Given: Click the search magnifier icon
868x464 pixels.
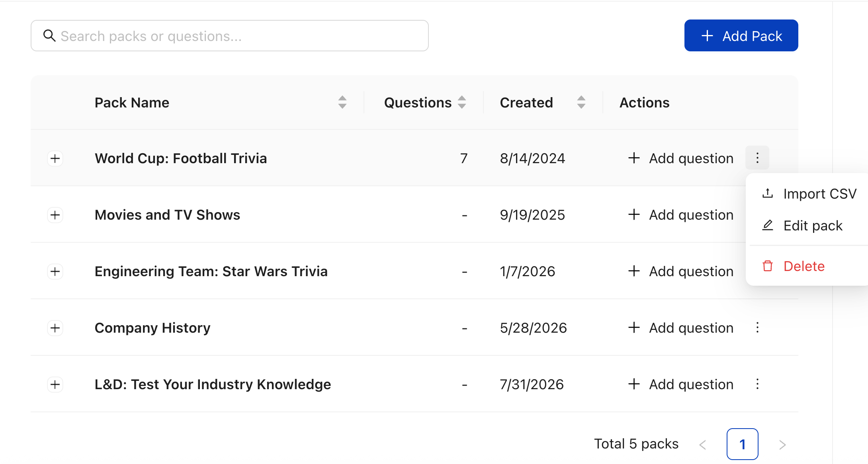Looking at the screenshot, I should click(x=49, y=36).
